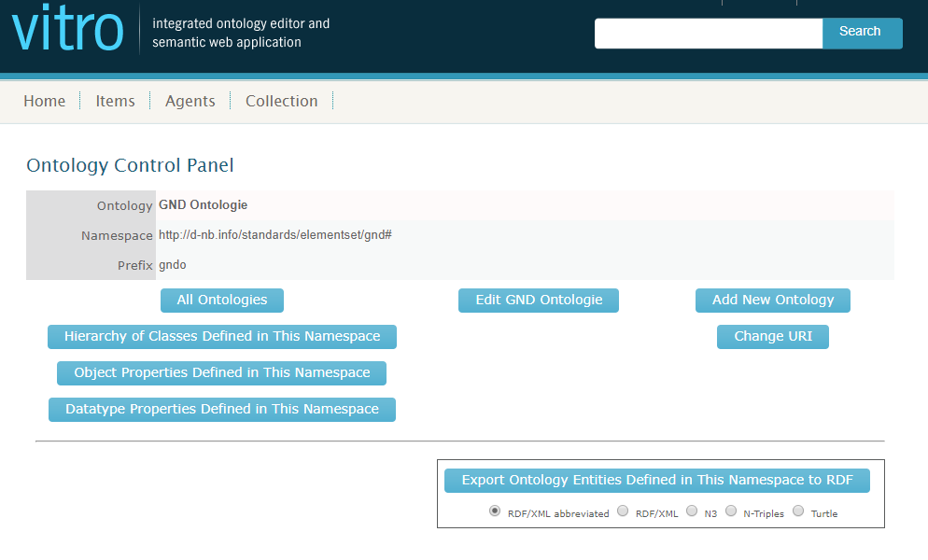Select the RDF/XML radio button
The image size is (928, 560).
(623, 511)
